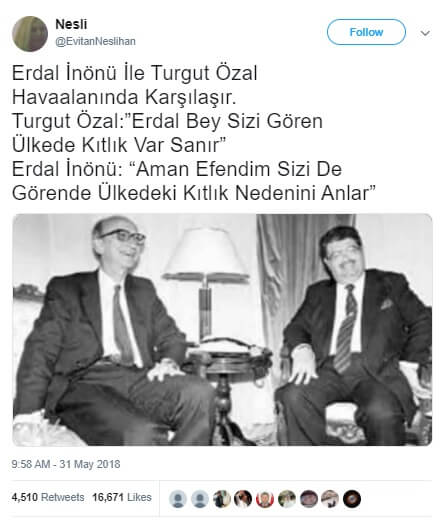The width and height of the screenshot is (443, 526).
Task: Click the tweet text about Erdal İnönü
Action: point(194,133)
